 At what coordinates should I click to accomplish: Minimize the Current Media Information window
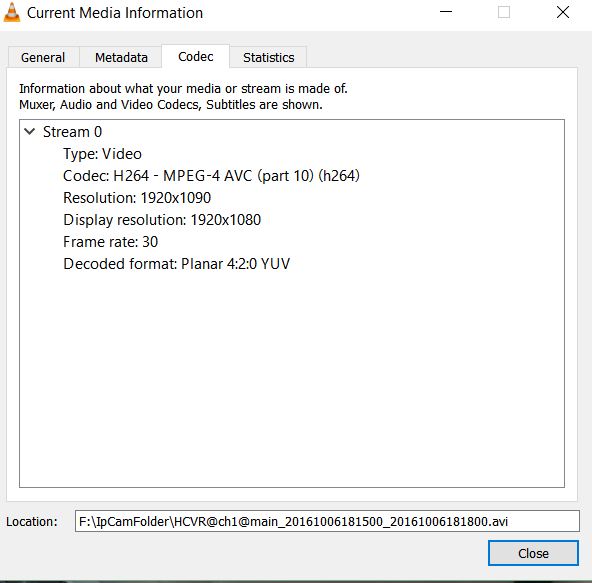pos(446,12)
